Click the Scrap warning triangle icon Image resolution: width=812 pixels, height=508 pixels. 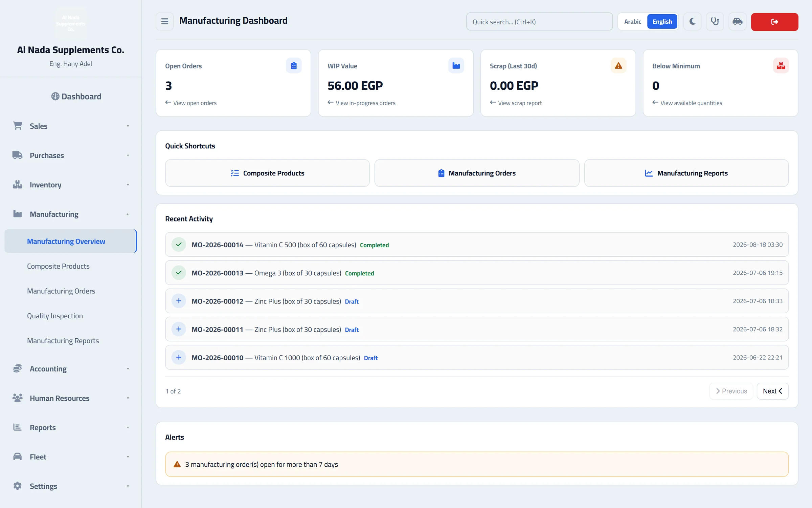click(618, 66)
